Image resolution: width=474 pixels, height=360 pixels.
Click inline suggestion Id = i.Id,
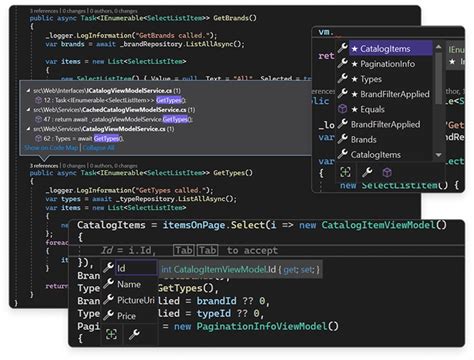tap(128, 250)
